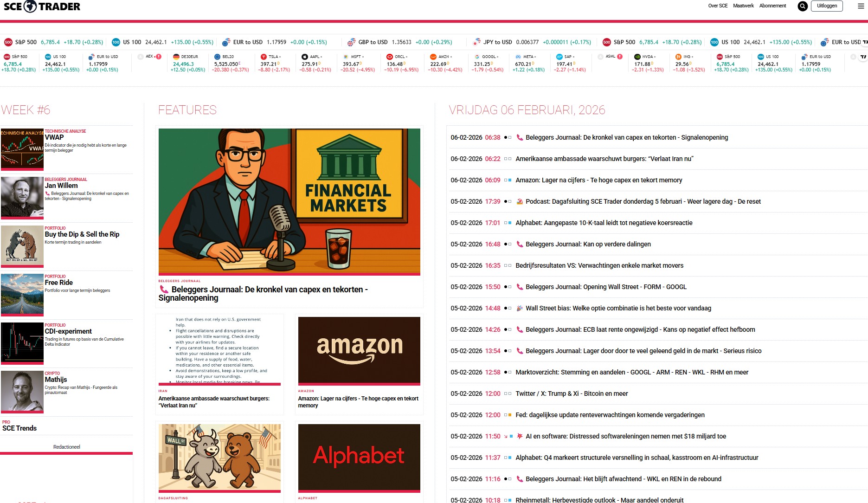Click the CDI-experiment chart thumbnail
This screenshot has height=503, width=868.
22,343
